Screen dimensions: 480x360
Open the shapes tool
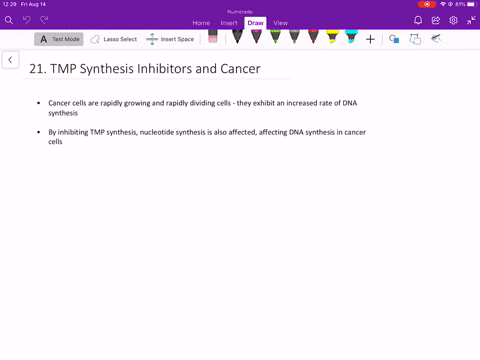click(394, 39)
